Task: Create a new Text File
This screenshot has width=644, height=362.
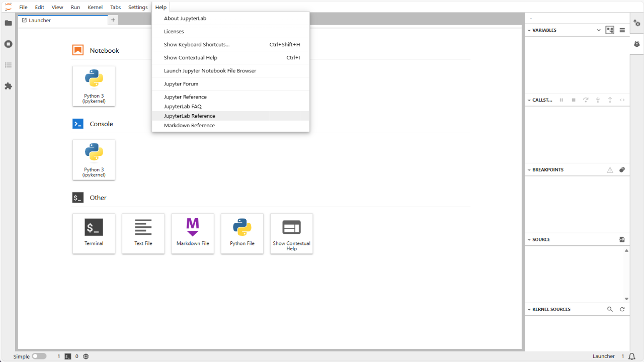Action: click(x=143, y=233)
